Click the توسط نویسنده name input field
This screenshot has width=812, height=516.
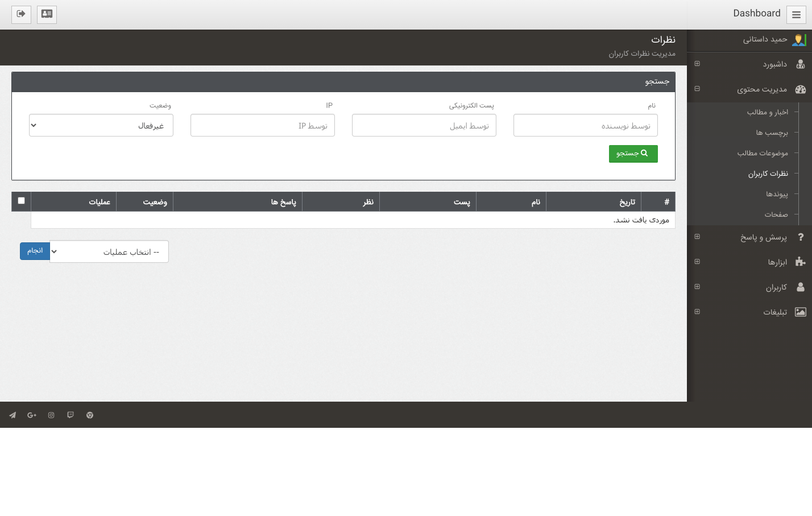click(585, 126)
